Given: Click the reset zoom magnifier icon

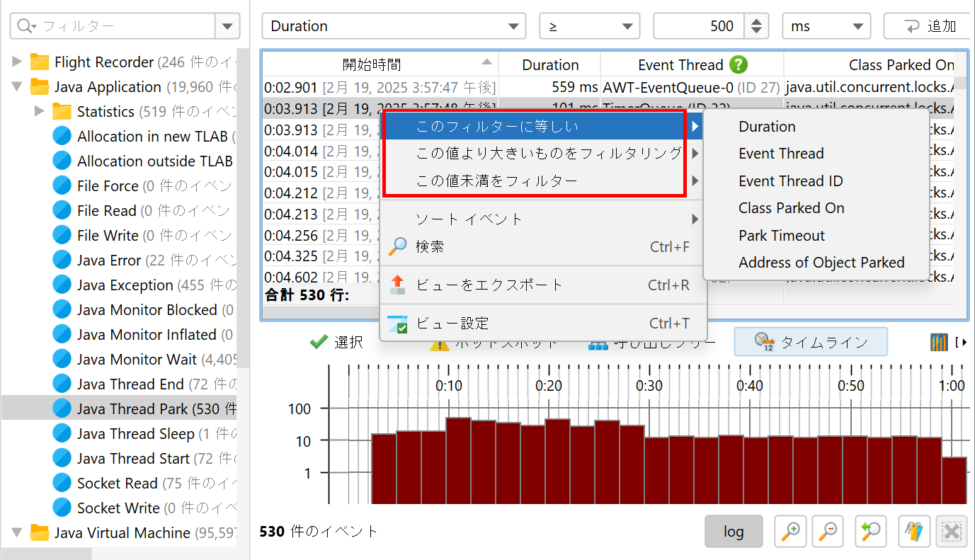Looking at the screenshot, I should 872,531.
